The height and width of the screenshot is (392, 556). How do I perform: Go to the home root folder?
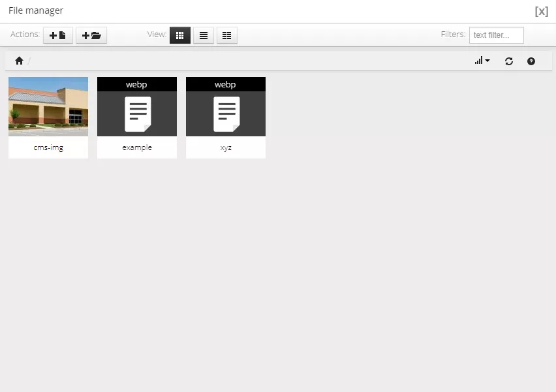(x=19, y=61)
